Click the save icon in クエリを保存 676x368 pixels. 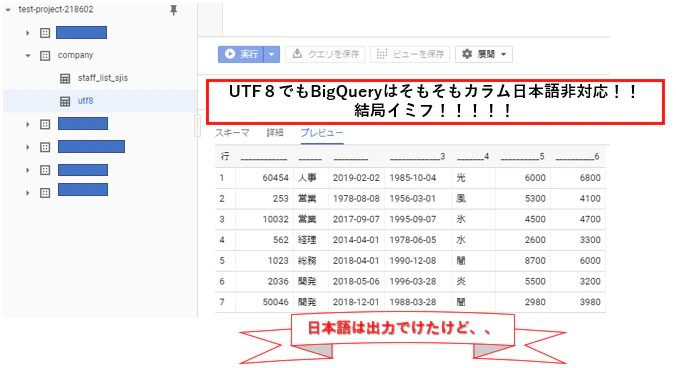pyautogui.click(x=297, y=54)
